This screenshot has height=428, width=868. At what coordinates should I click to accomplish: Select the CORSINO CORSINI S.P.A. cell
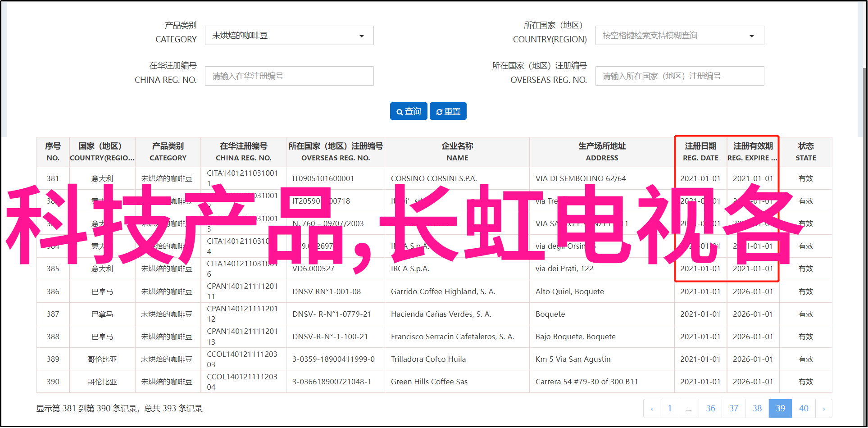(x=458, y=178)
